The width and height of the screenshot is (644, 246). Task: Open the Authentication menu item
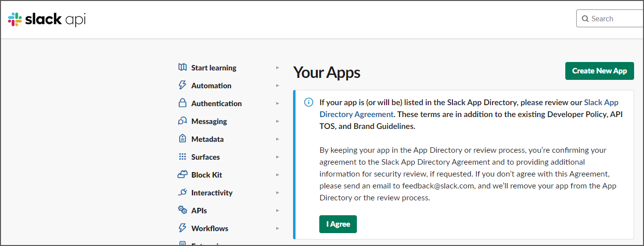217,104
